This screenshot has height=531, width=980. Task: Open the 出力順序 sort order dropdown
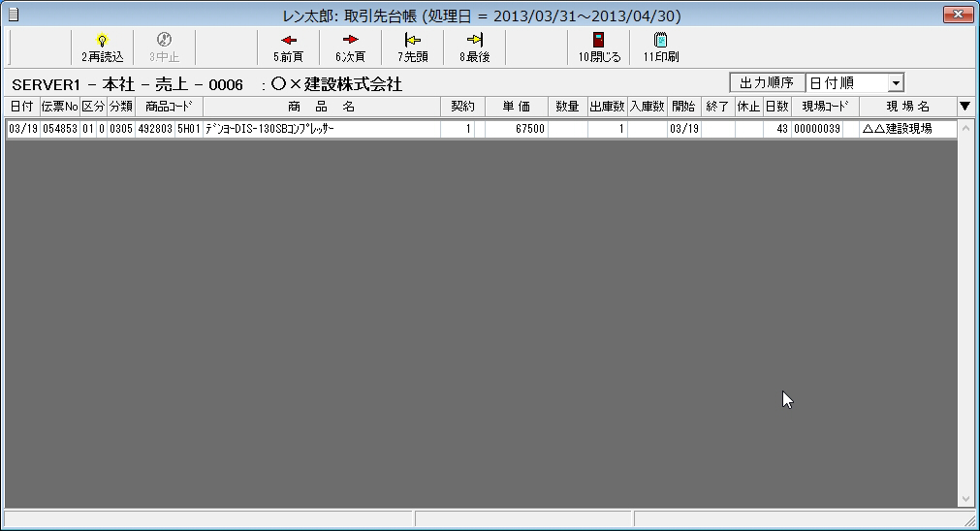(895, 83)
